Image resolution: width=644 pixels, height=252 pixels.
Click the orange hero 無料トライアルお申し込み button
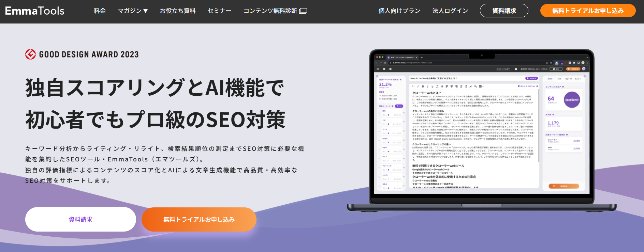[x=199, y=219]
